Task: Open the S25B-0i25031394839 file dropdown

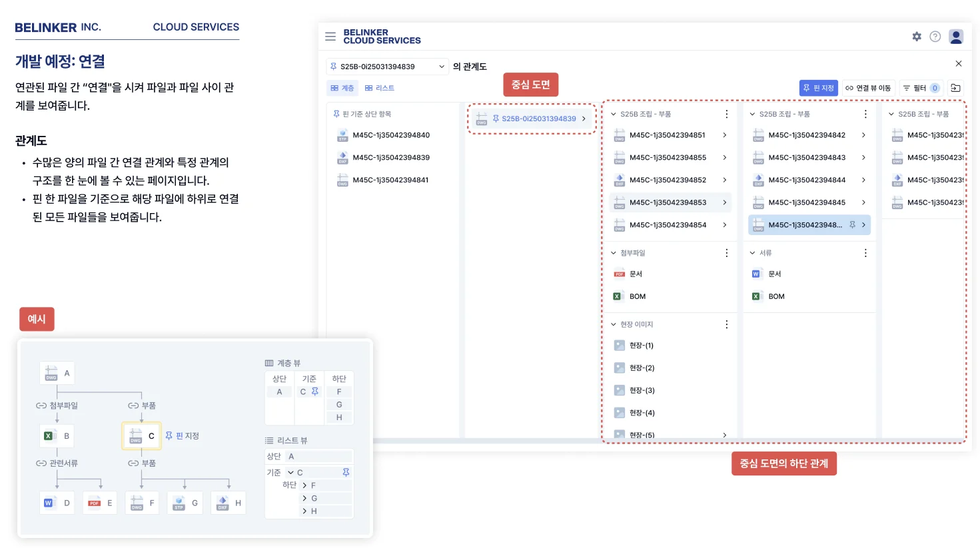Action: 387,67
